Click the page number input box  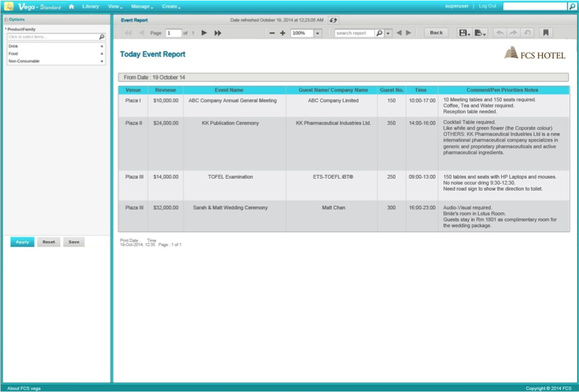click(x=173, y=33)
